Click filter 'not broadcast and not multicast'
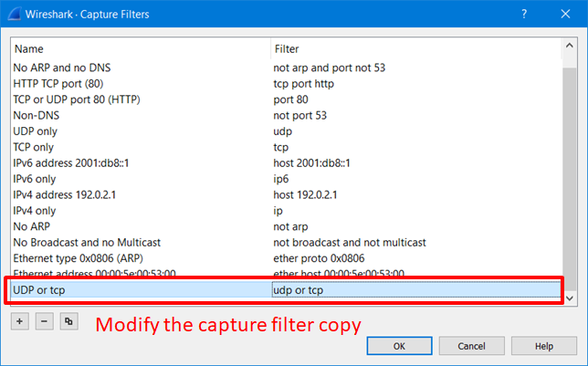Viewport: 588px width, 366px height. pyautogui.click(x=350, y=242)
